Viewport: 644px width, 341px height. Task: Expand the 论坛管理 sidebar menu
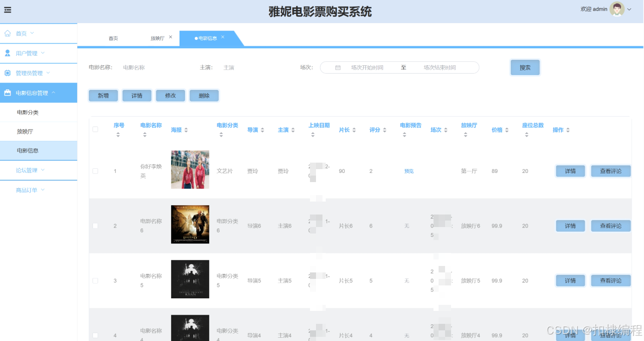(x=38, y=170)
